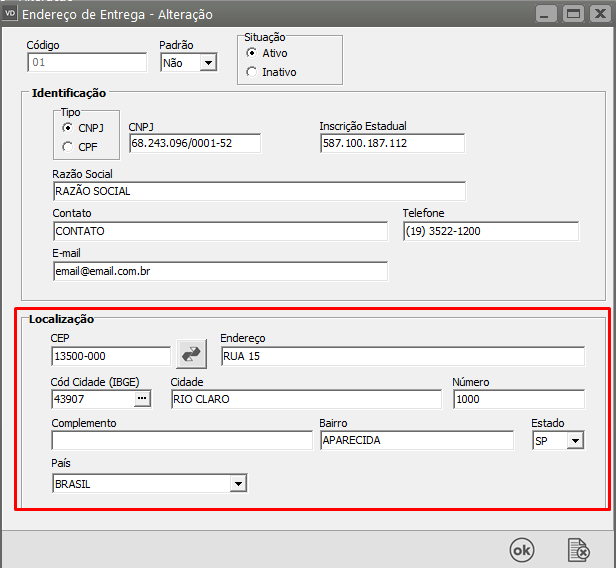Viewport: 616px width, 568px height.
Task: Click the CNPJ number field
Action: pos(194,143)
